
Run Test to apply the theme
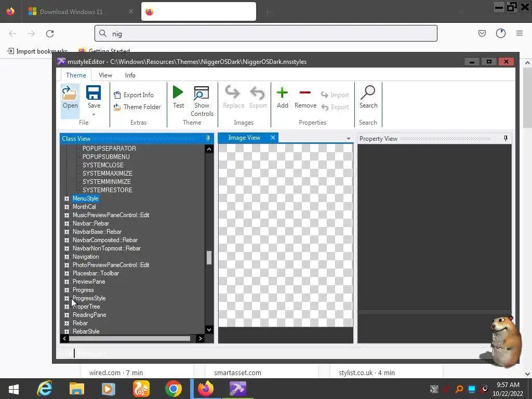click(178, 97)
